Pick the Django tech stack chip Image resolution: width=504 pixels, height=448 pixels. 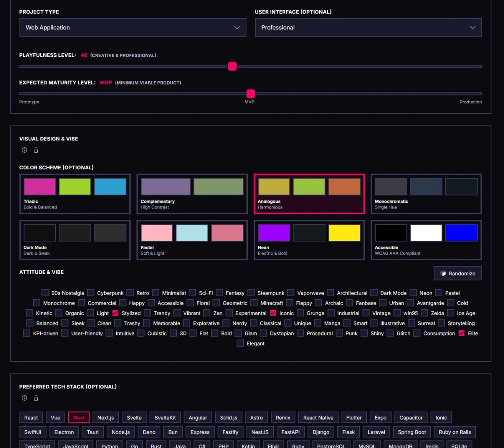point(321,432)
